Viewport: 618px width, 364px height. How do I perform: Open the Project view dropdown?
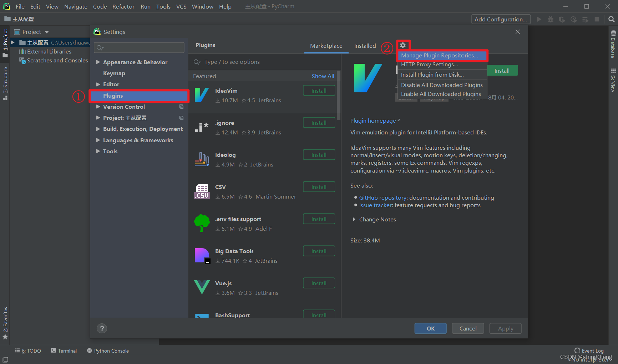coord(47,32)
